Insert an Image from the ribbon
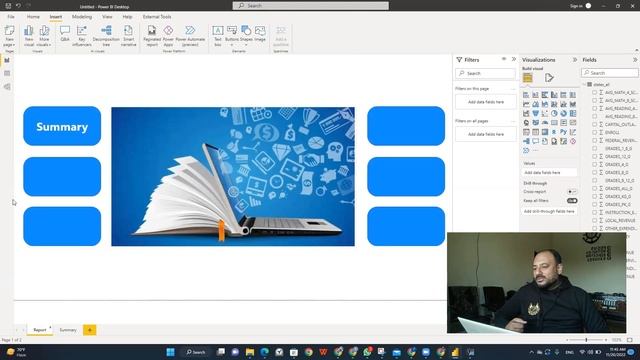Image resolution: width=640 pixels, height=360 pixels. [260, 34]
